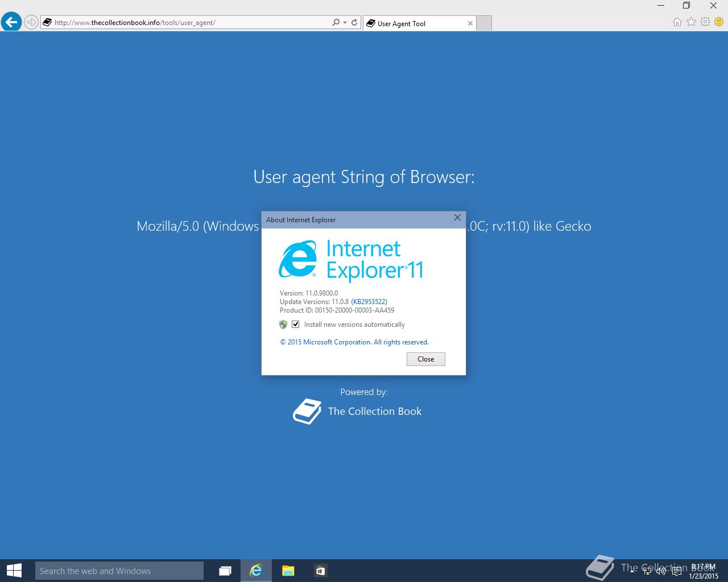Image resolution: width=728 pixels, height=582 pixels.
Task: Open Favorites star icon
Action: (691, 22)
